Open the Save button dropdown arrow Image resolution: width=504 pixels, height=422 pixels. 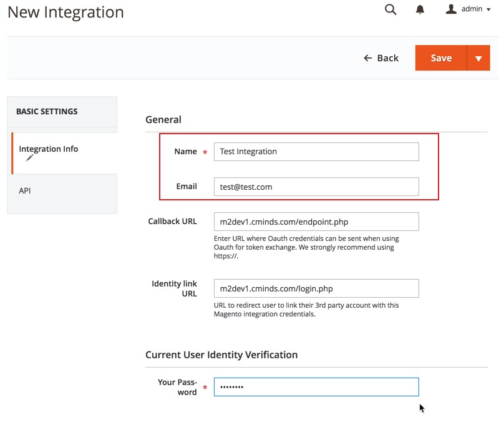coord(478,58)
